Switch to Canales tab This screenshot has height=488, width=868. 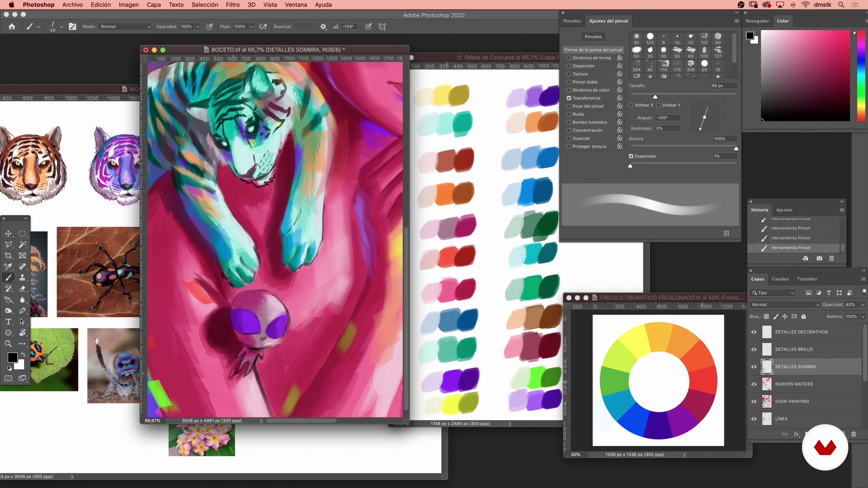tap(780, 279)
